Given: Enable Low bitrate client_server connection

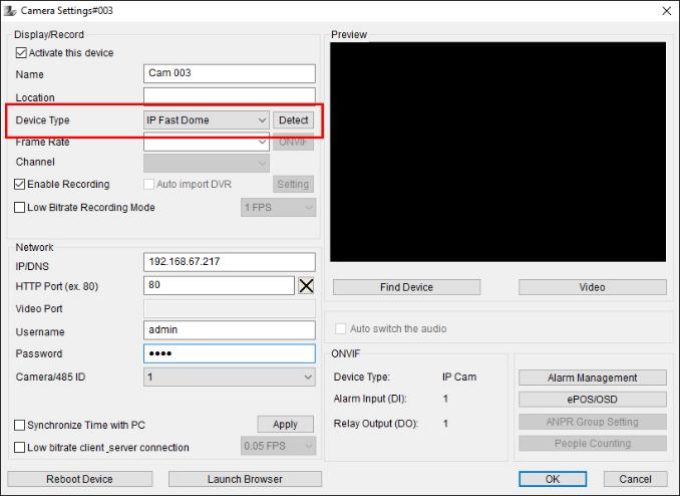Looking at the screenshot, I should (x=20, y=447).
